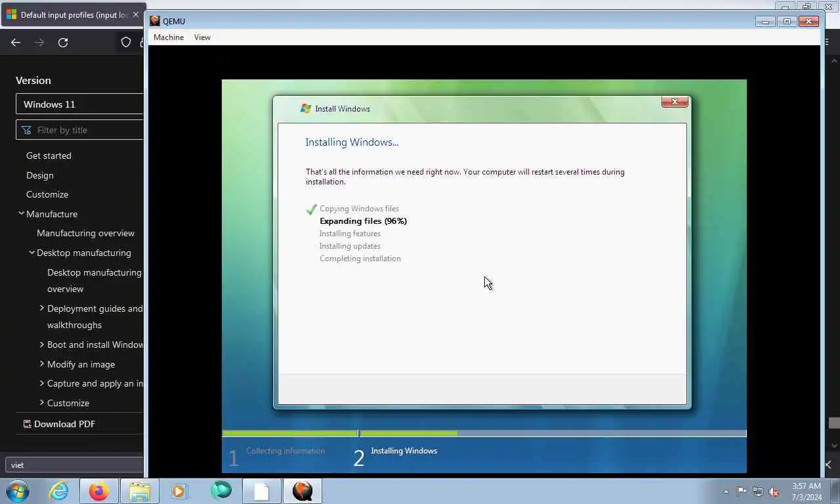Viewport: 840px width, 504px height.
Task: Switch to Firefox in the taskbar
Action: coord(99,491)
